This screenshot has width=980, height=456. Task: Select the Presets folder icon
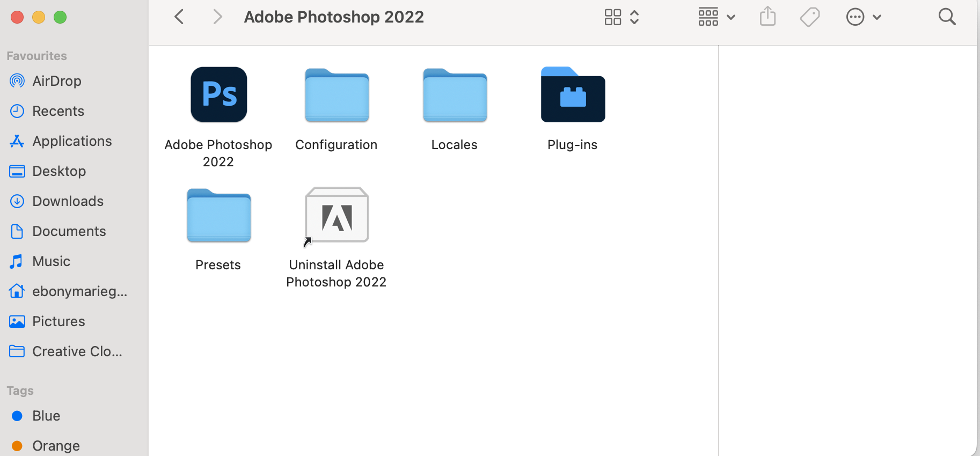(x=219, y=215)
